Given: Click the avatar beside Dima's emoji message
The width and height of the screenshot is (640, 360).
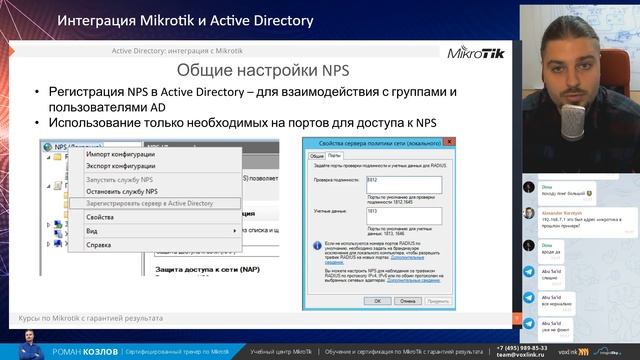Looking at the screenshot, I should point(529,187).
